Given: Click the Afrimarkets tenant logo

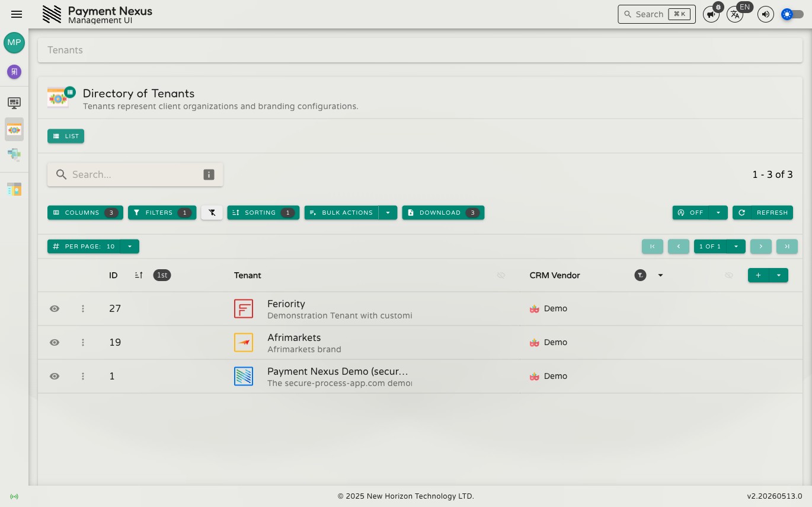Looking at the screenshot, I should click(244, 342).
